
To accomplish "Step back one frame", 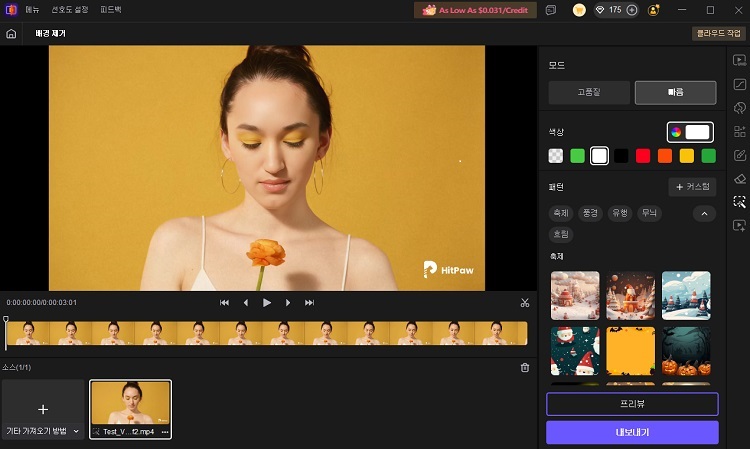I will point(246,303).
